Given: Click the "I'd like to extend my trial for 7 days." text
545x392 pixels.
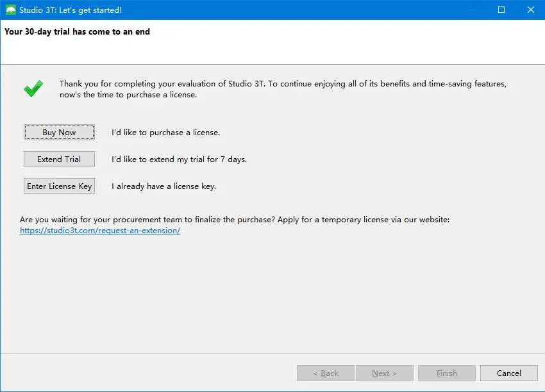Looking at the screenshot, I should tap(179, 159).
